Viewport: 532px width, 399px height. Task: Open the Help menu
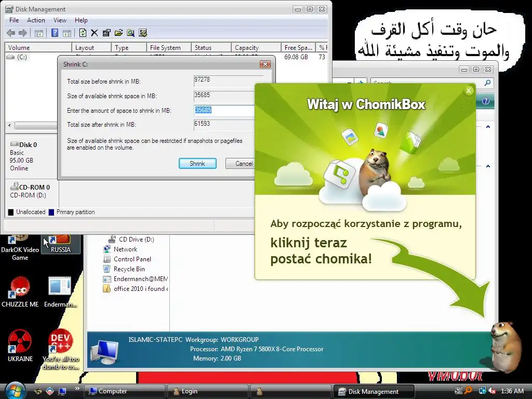coord(81,20)
